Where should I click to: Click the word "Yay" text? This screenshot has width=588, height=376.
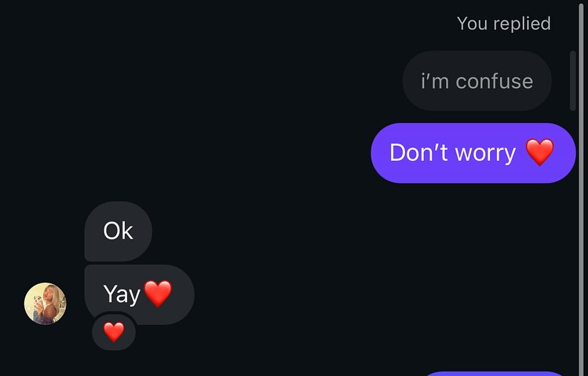tap(122, 294)
